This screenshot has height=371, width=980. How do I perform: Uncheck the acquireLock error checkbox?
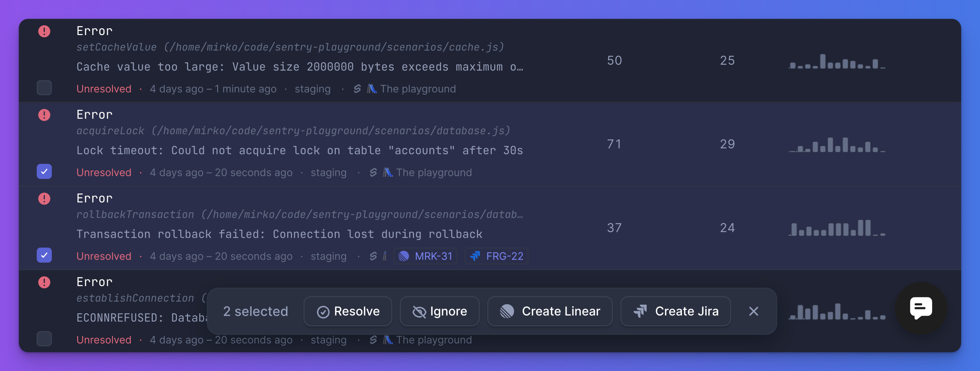click(x=44, y=171)
